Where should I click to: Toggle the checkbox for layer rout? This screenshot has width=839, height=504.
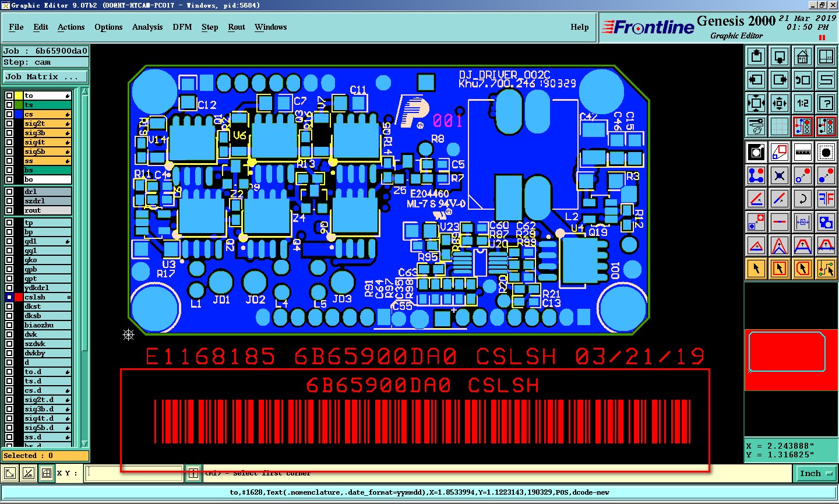pyautogui.click(x=9, y=210)
